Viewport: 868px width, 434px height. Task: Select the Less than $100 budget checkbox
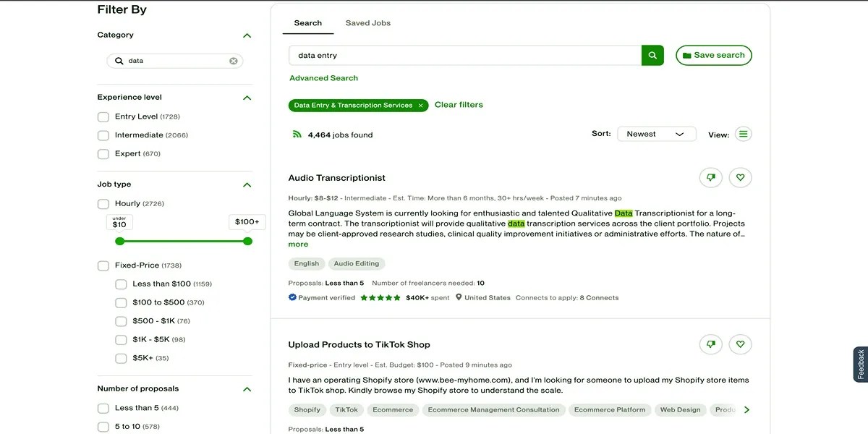(121, 284)
